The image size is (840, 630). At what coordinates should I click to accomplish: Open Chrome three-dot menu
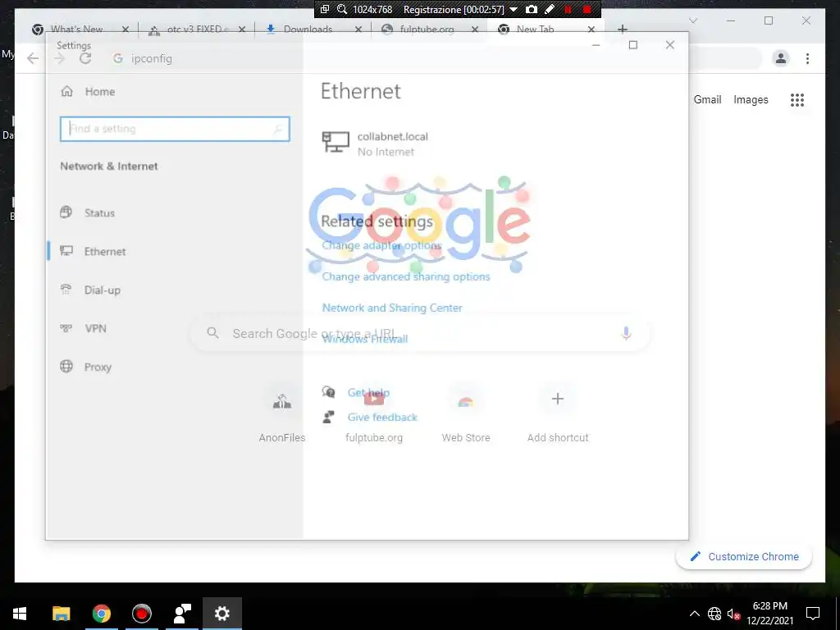[x=807, y=58]
